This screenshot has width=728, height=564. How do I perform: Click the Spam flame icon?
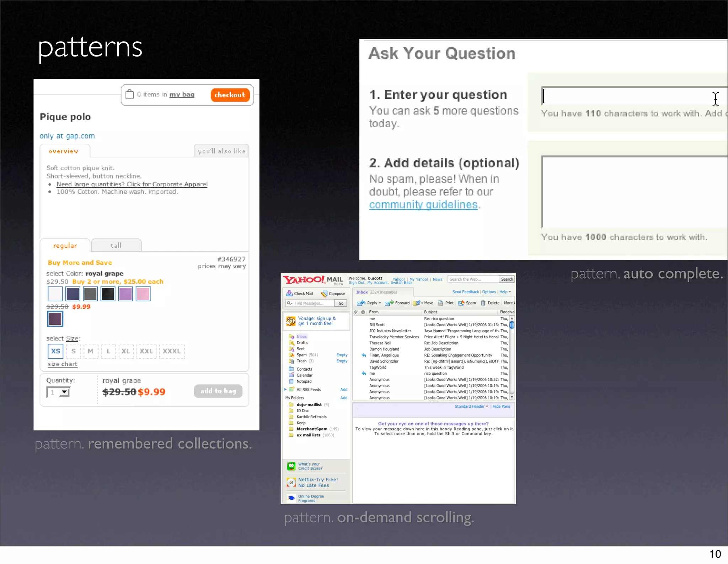pos(461,303)
